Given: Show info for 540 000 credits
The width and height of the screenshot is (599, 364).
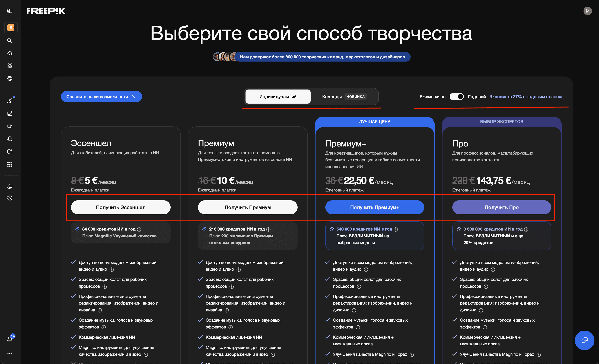Looking at the screenshot, I should 396,229.
